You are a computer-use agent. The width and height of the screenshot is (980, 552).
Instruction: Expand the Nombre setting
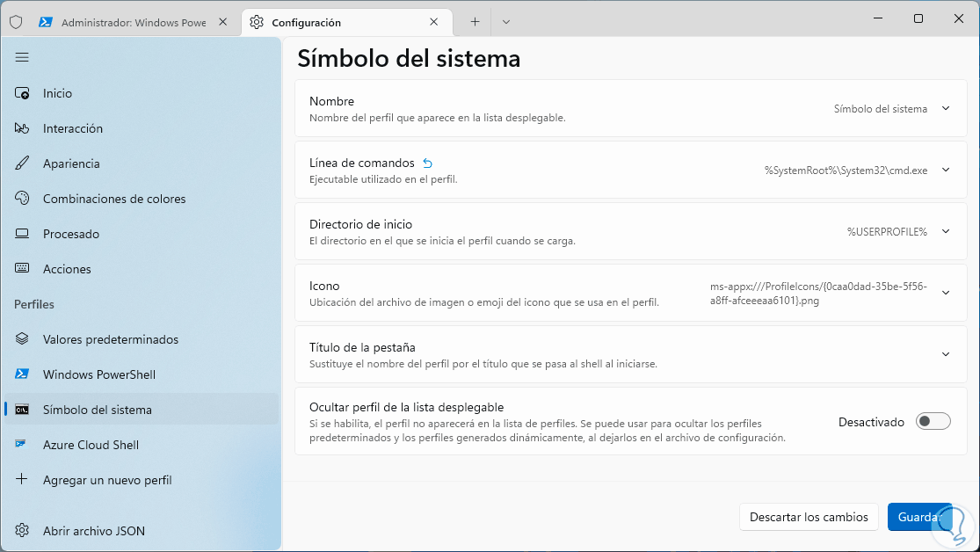tap(946, 108)
